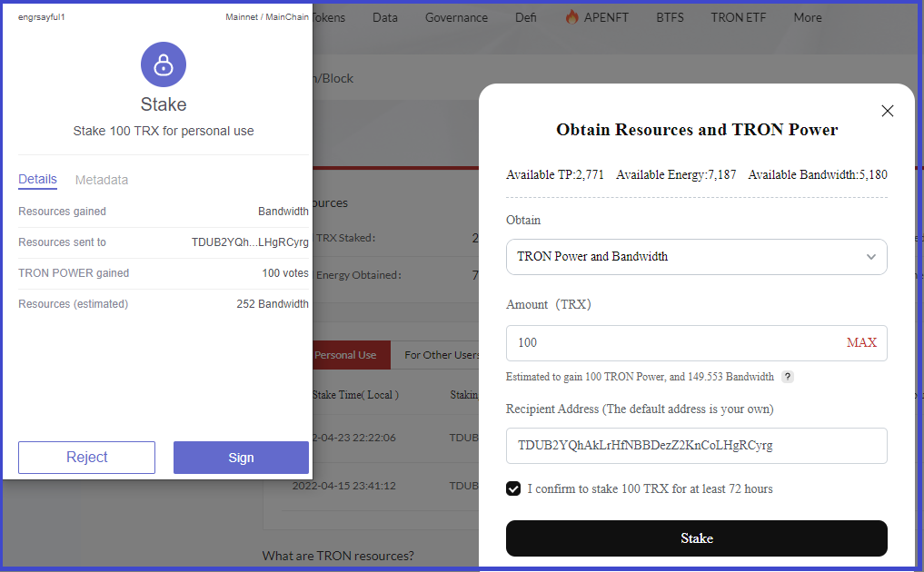Click the Available Bandwidth:5,180 text
The image size is (924, 572).
coord(818,175)
